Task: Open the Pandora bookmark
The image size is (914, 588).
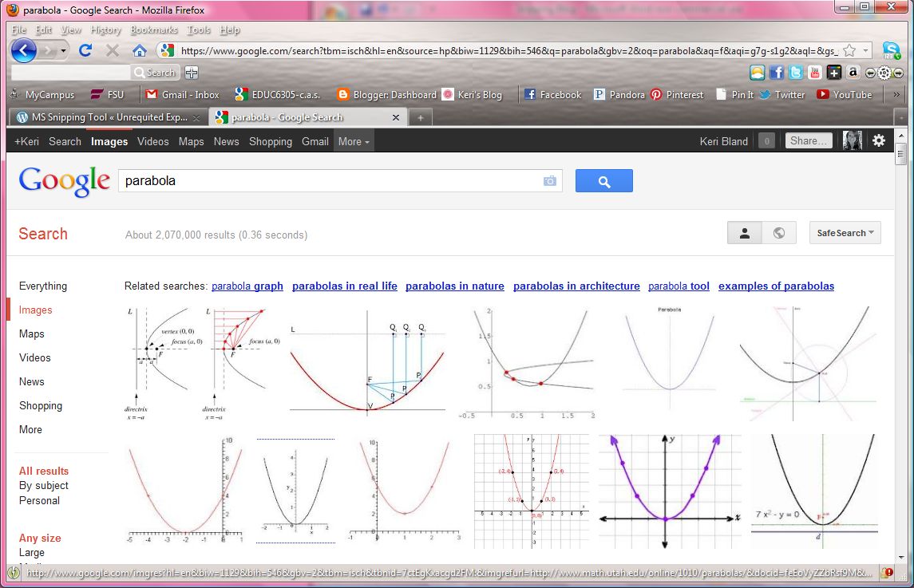Action: coord(619,94)
